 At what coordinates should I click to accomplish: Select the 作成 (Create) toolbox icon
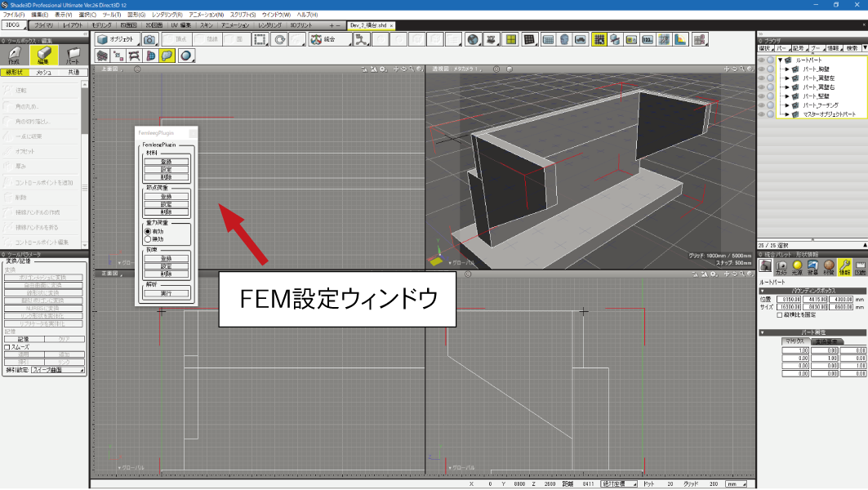point(14,55)
